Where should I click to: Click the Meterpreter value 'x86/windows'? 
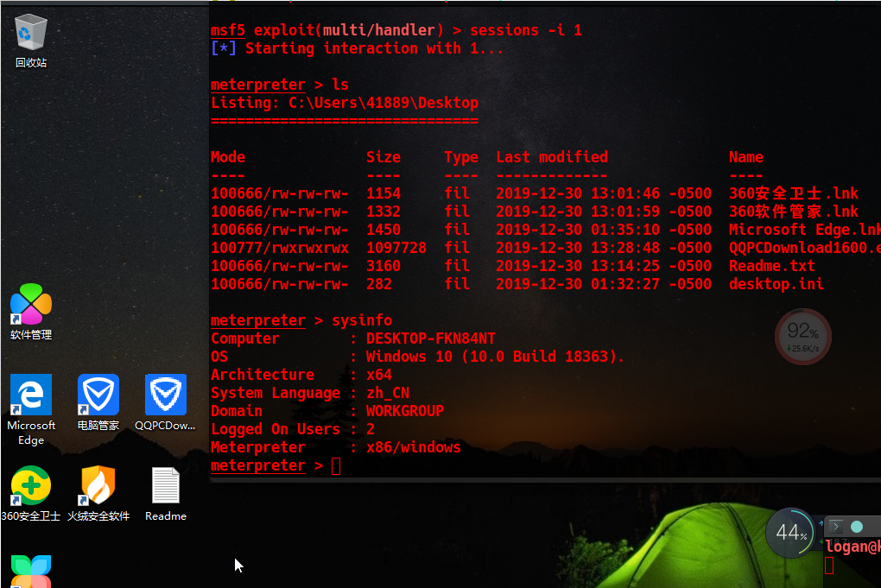click(x=414, y=447)
